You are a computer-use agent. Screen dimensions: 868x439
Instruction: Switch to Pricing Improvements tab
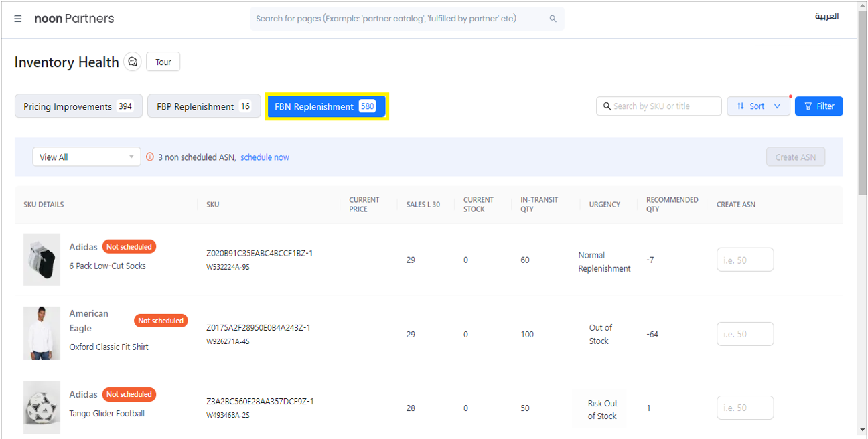pos(78,106)
